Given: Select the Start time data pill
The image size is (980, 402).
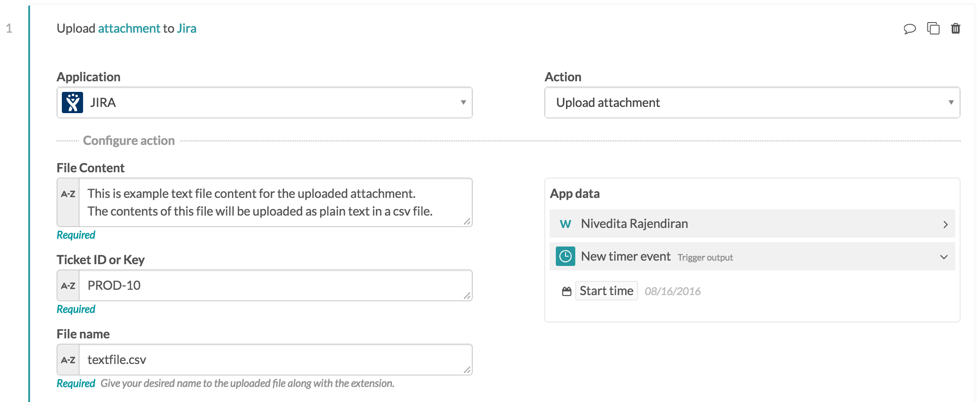Looking at the screenshot, I should [606, 291].
